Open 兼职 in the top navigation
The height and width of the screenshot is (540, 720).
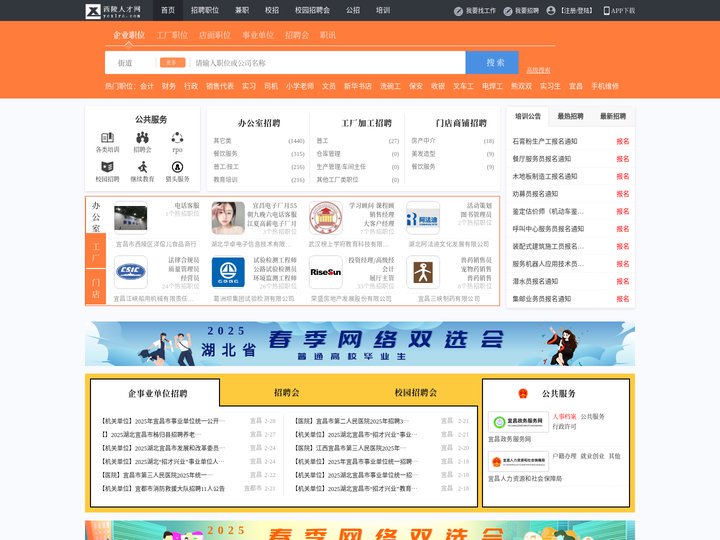(x=242, y=10)
